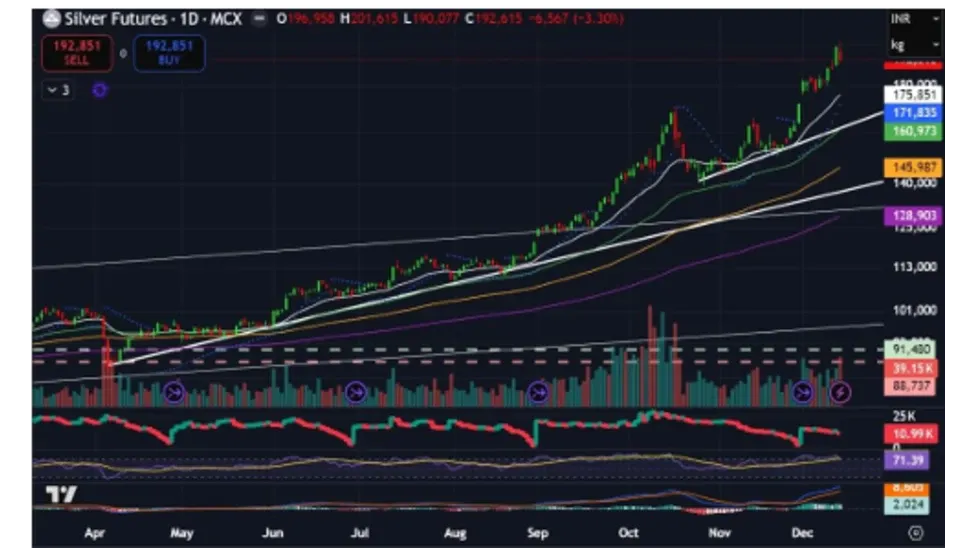Click the light green 91,480 label
This screenshot has width=974, height=548.
[x=911, y=349]
